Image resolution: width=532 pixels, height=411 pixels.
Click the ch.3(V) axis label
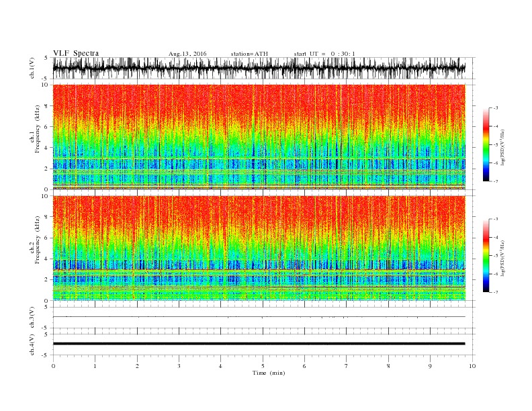click(x=32, y=318)
